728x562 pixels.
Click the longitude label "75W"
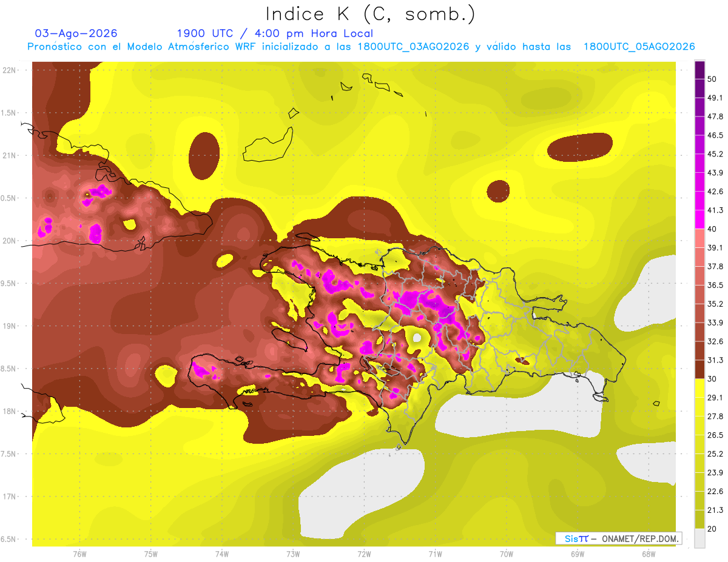151,554
